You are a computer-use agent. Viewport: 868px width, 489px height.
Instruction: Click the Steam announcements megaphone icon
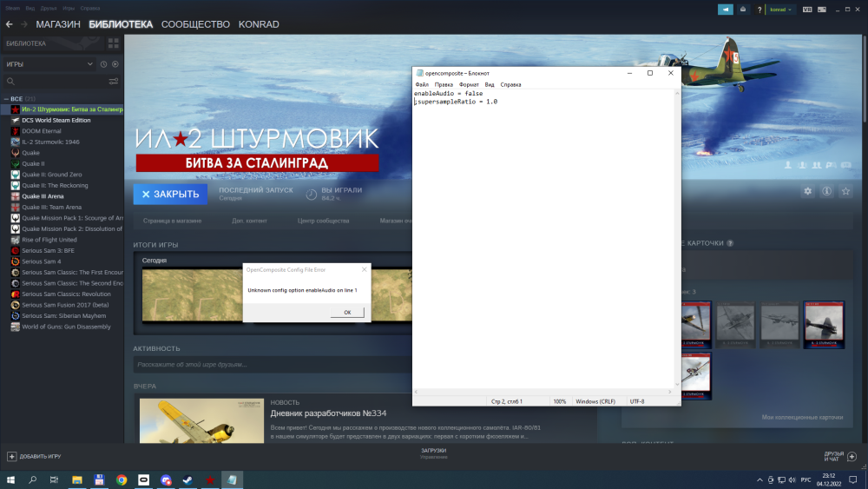coord(725,10)
